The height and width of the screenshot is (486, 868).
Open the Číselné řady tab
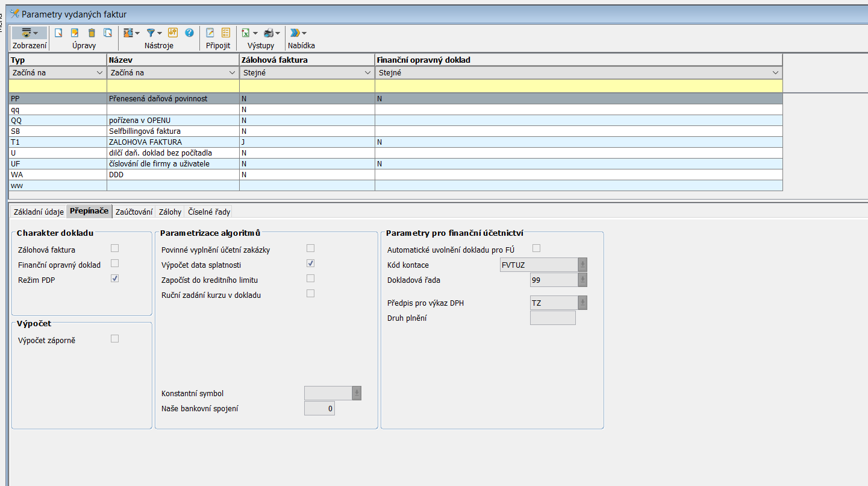coord(208,212)
